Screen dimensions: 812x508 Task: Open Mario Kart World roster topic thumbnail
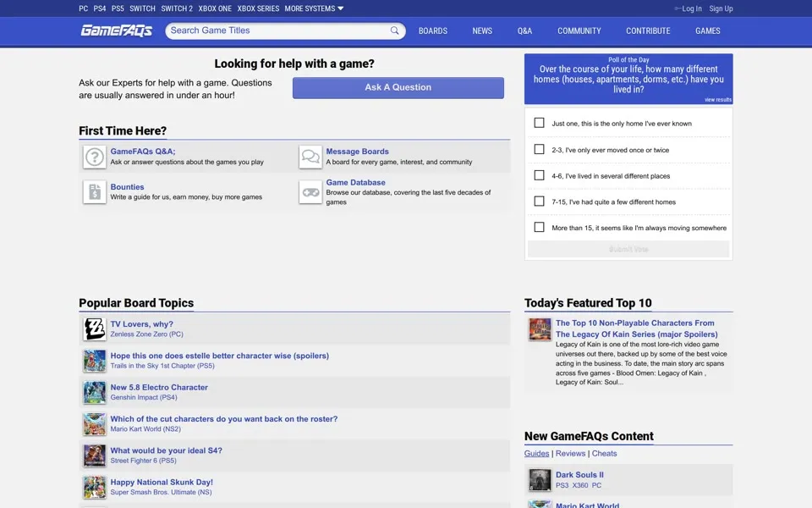tap(94, 424)
